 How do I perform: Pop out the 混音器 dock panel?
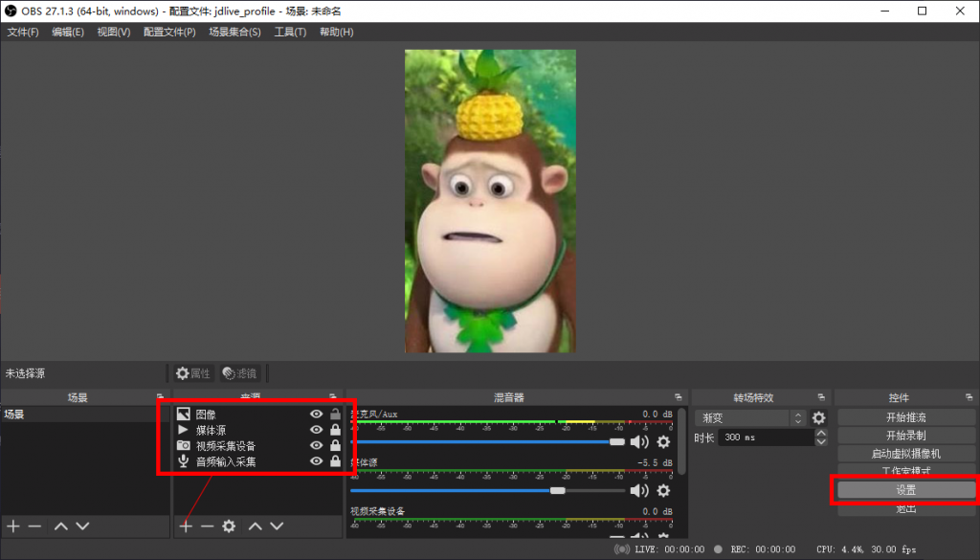click(678, 397)
